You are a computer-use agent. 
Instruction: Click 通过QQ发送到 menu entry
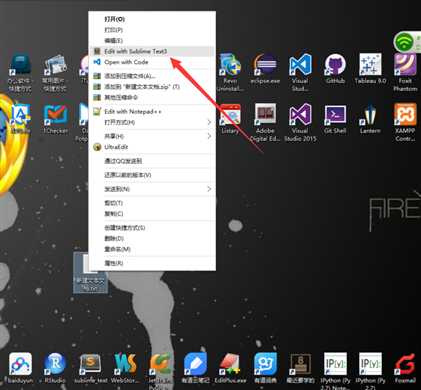(x=152, y=161)
